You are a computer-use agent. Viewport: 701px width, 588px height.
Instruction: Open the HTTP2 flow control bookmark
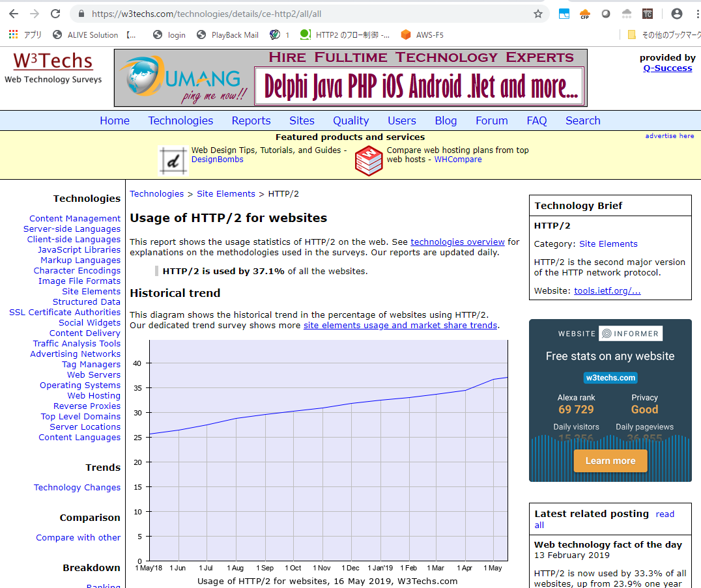pos(345,35)
